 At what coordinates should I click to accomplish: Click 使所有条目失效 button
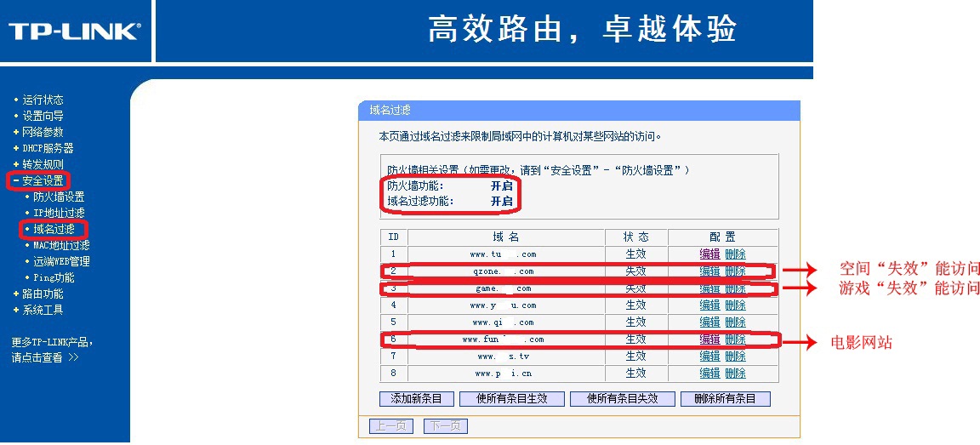coord(624,399)
